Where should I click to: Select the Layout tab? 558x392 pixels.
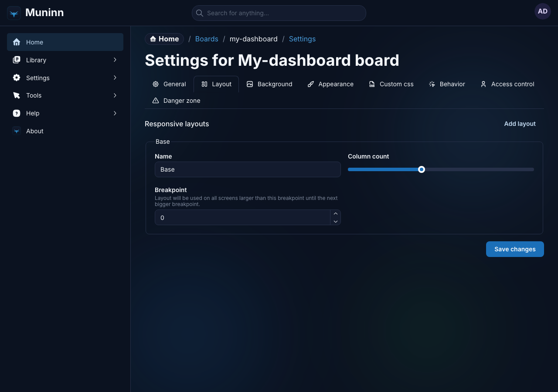(x=216, y=84)
